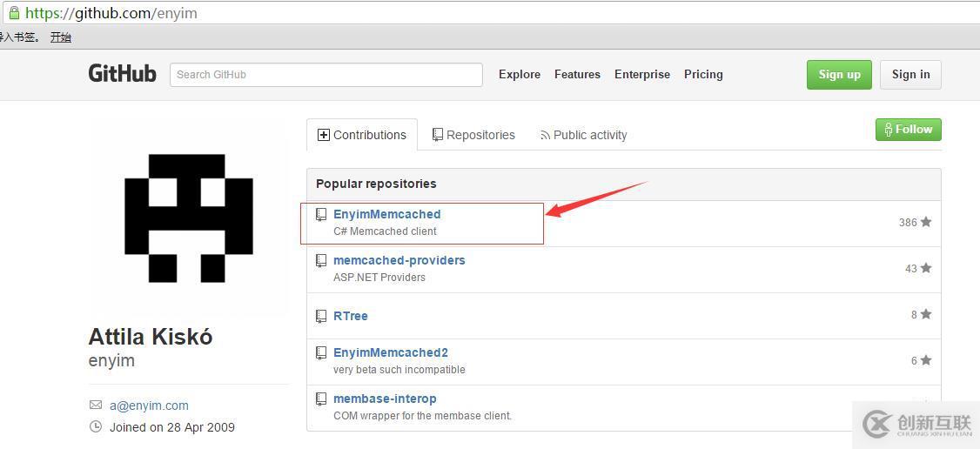This screenshot has height=449, width=980.
Task: Open Pricing in the top navigation
Action: tap(704, 74)
